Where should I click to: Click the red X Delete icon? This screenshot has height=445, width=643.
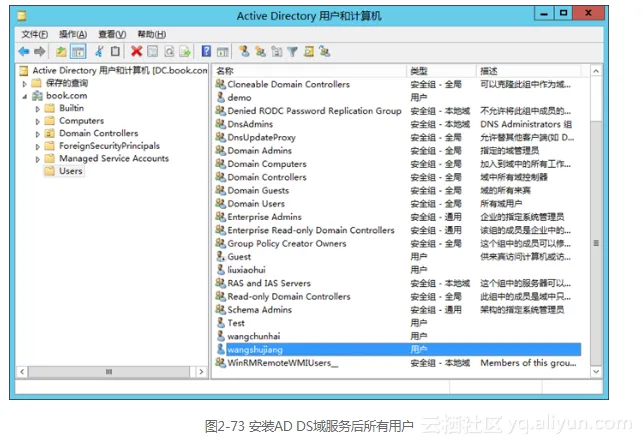point(136,52)
